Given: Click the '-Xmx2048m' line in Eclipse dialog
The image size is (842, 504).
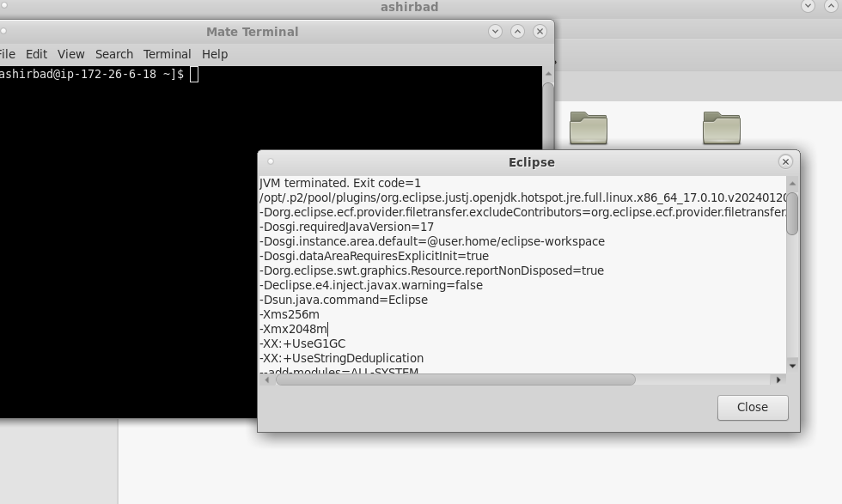Looking at the screenshot, I should tap(293, 329).
